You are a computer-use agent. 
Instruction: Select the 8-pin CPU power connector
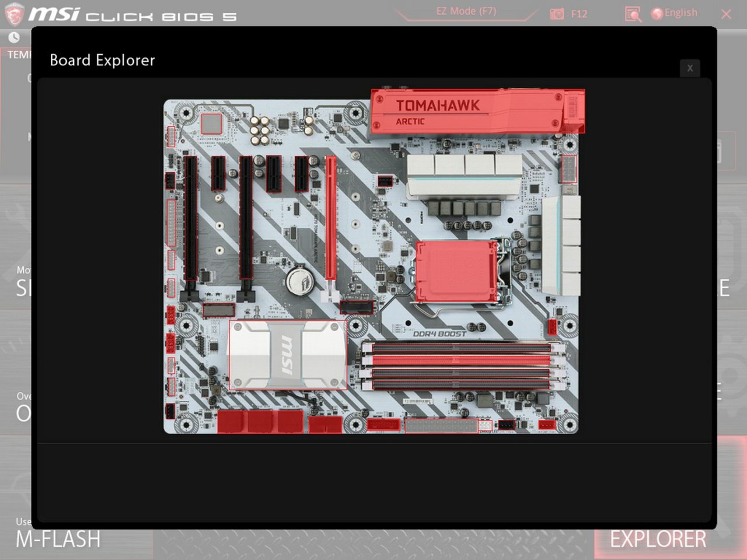click(x=568, y=170)
